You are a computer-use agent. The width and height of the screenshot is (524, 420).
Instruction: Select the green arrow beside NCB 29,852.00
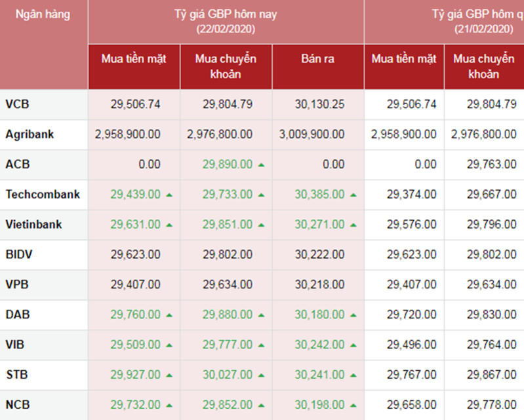coord(261,406)
